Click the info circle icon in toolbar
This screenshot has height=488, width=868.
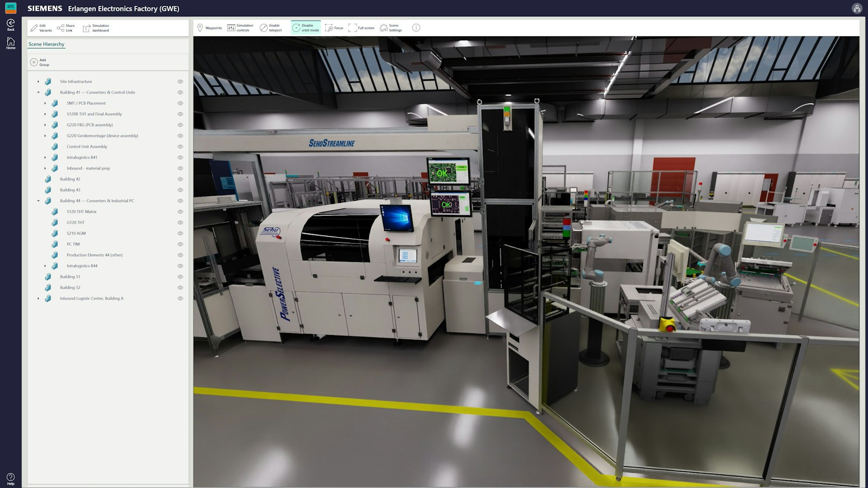[x=416, y=28]
